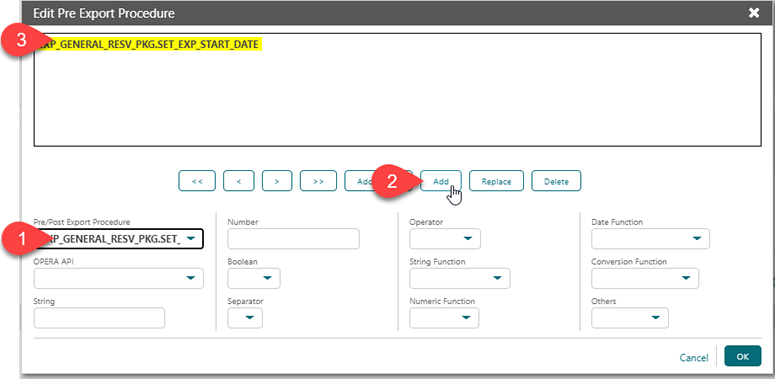Confirm with the OK button
The image size is (775, 379).
[742, 356]
